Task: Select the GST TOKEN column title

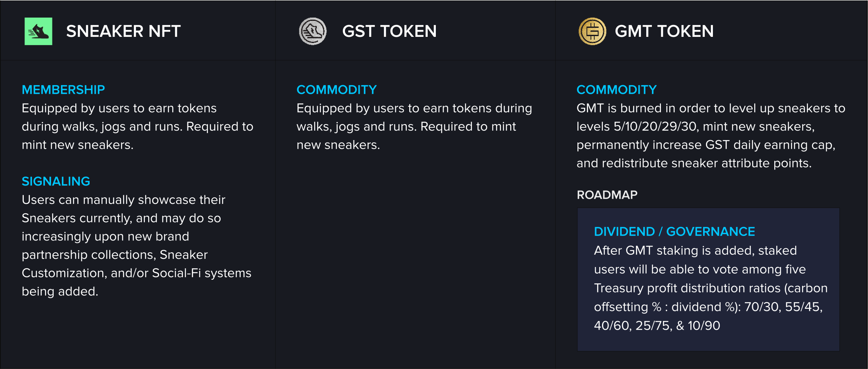Action: click(389, 32)
